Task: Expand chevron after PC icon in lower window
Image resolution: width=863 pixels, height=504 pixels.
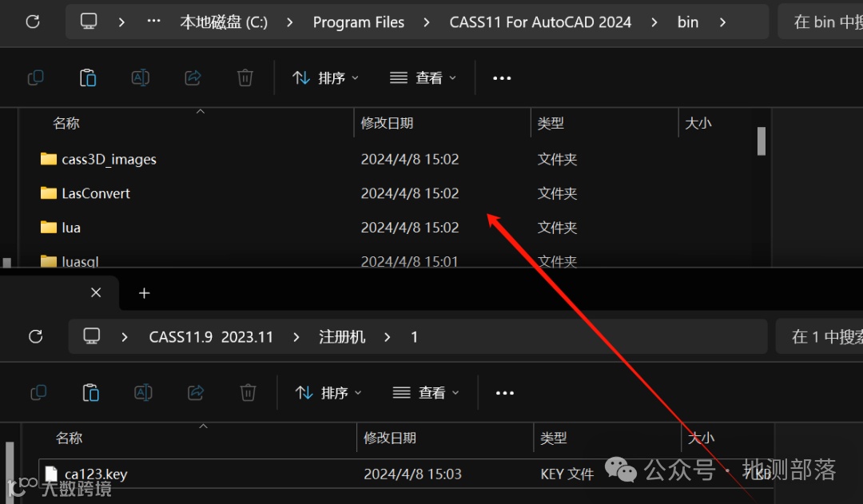Action: tap(125, 337)
